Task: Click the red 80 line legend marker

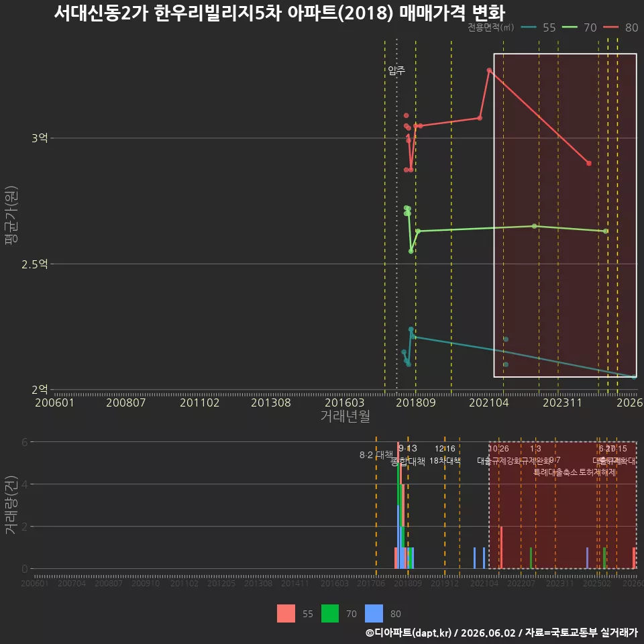Action: (x=610, y=28)
